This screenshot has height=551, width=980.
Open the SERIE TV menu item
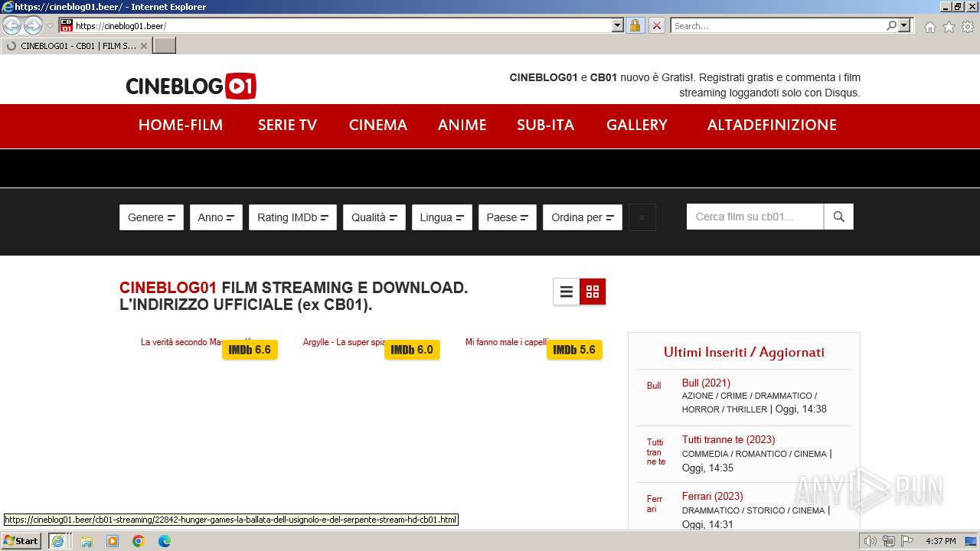(x=287, y=125)
